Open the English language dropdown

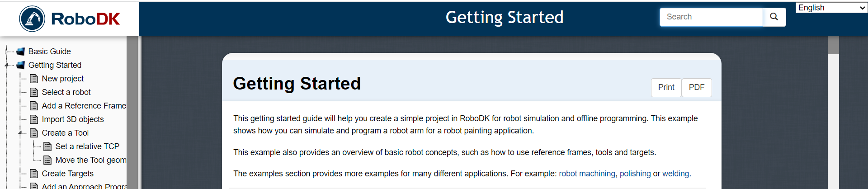831,8
